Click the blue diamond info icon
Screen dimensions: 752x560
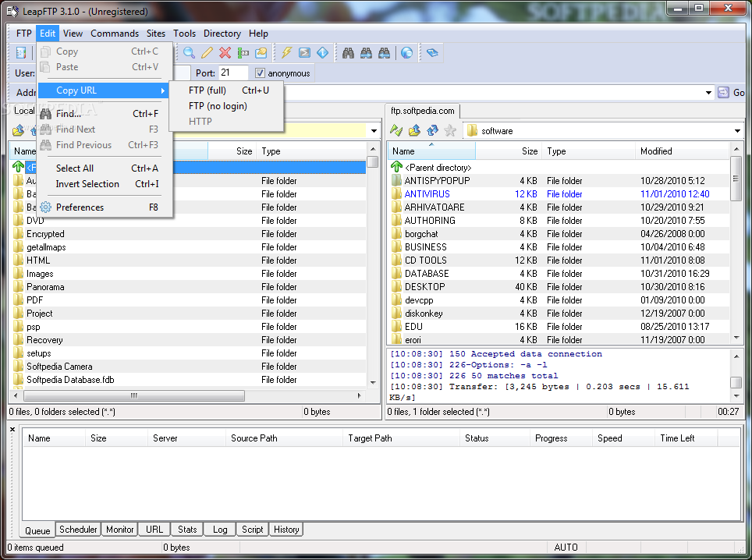tap(323, 53)
